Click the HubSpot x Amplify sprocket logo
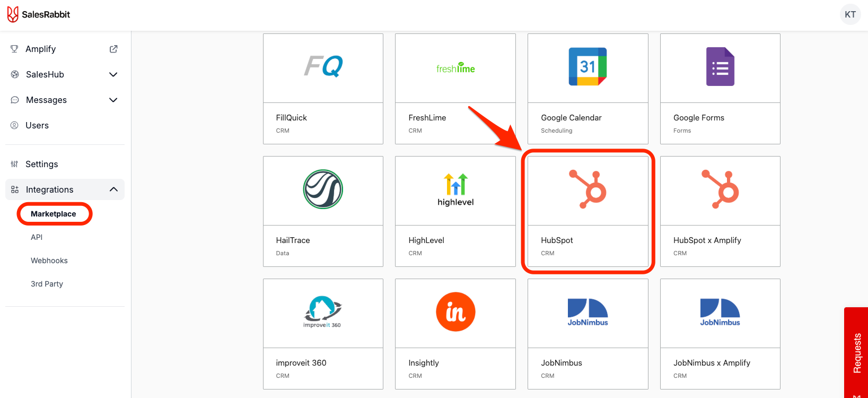The height and width of the screenshot is (398, 868). (720, 189)
